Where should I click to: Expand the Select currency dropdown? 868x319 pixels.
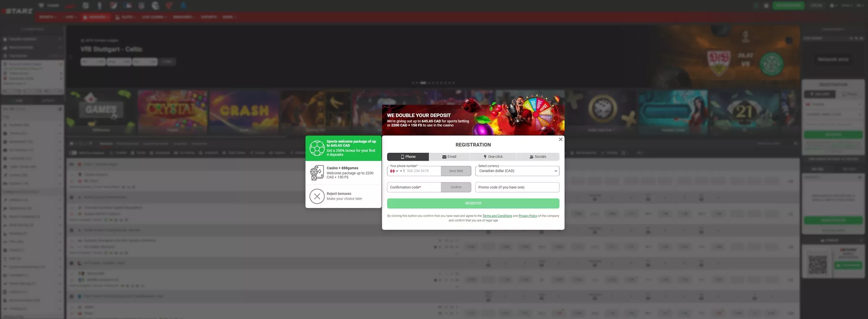pyautogui.click(x=517, y=171)
